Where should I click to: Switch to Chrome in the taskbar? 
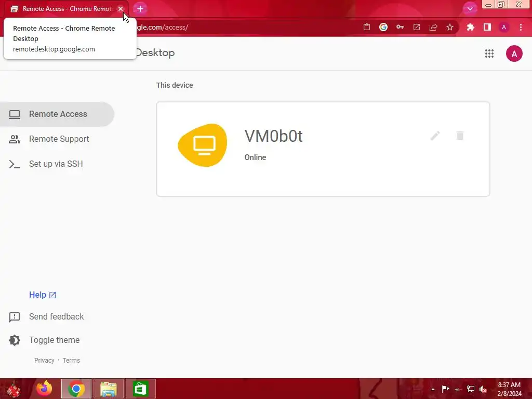tap(76, 389)
